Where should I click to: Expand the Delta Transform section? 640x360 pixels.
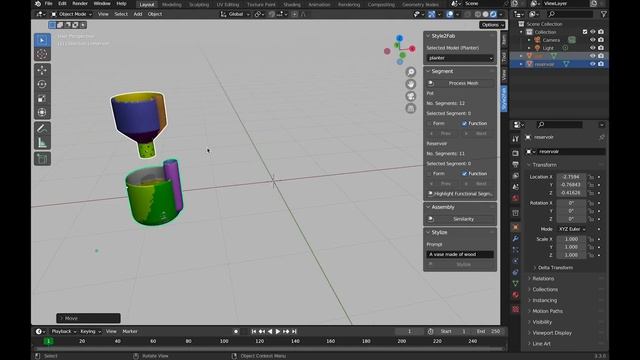point(555,268)
